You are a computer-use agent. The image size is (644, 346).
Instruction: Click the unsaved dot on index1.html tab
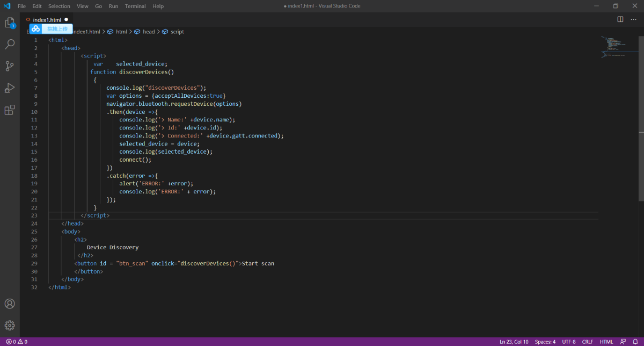click(67, 20)
